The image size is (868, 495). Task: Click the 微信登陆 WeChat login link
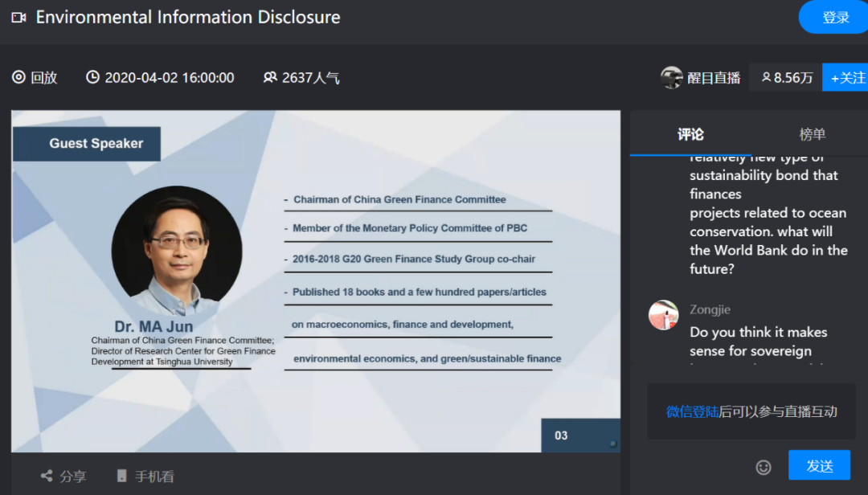[x=692, y=411]
